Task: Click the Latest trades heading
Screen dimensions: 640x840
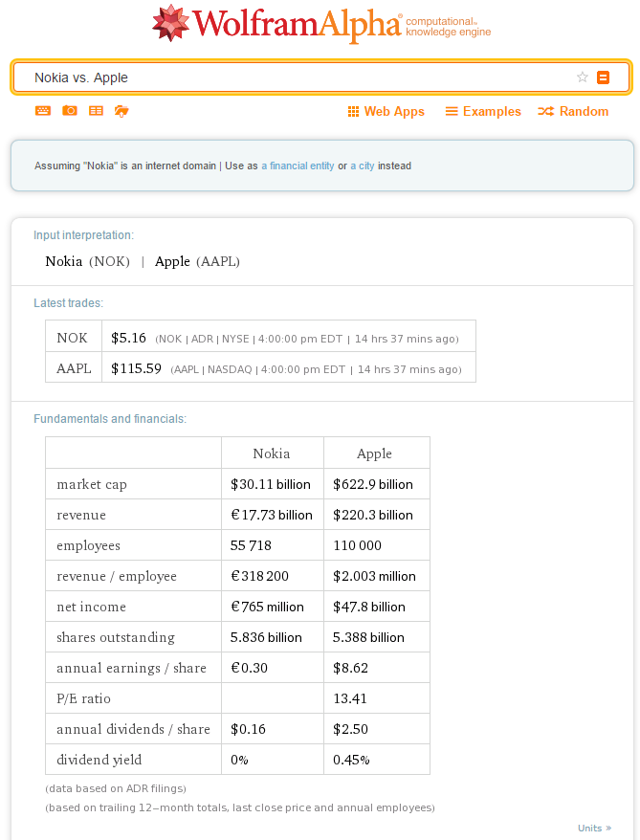Action: 68,303
